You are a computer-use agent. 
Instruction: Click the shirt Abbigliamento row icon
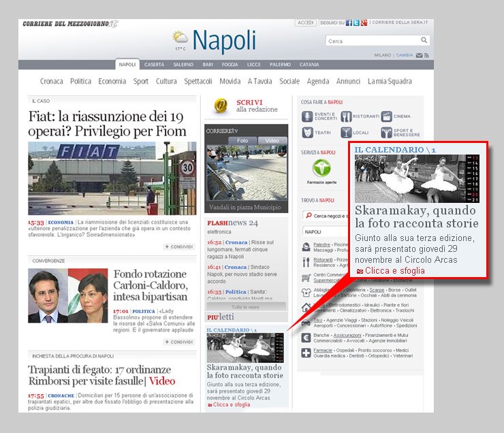coord(306,292)
